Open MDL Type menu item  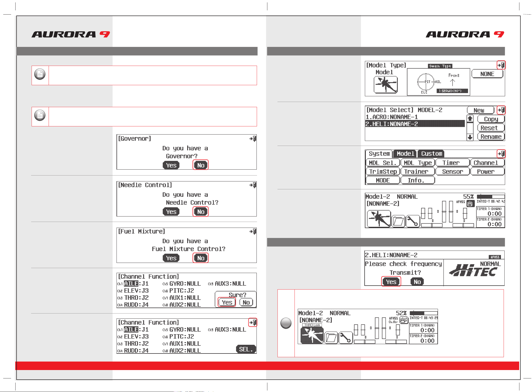point(418,163)
